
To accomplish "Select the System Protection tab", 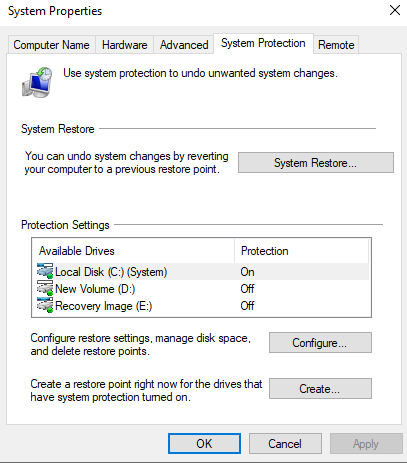I will 263,43.
